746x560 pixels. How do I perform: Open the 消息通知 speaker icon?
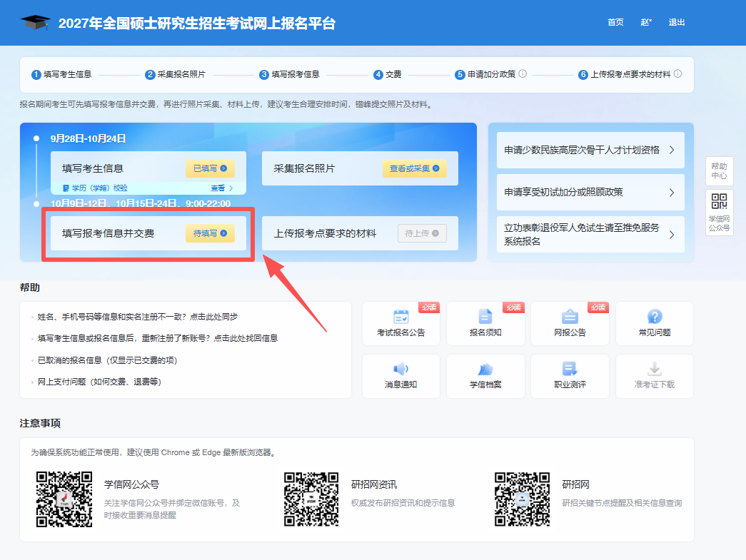pos(401,369)
